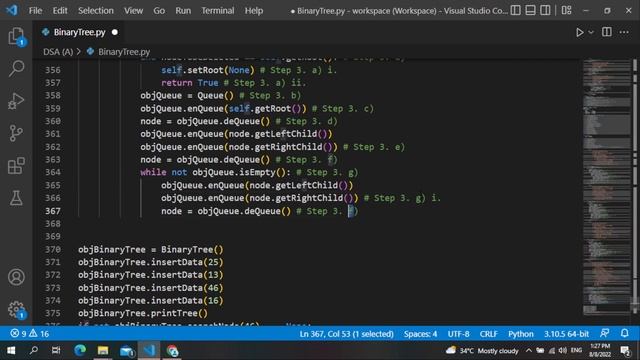640x360 pixels.
Task: Change end of line sequence CRLF
Action: click(488, 334)
